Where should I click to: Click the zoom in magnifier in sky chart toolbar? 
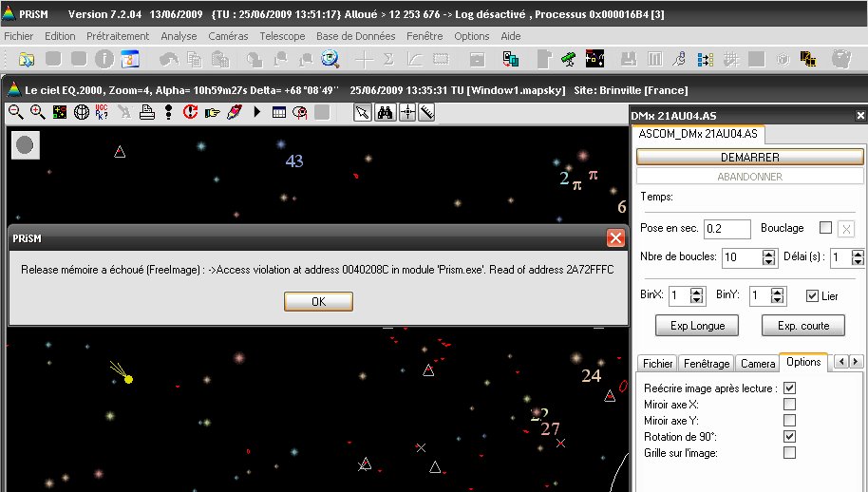[38, 112]
